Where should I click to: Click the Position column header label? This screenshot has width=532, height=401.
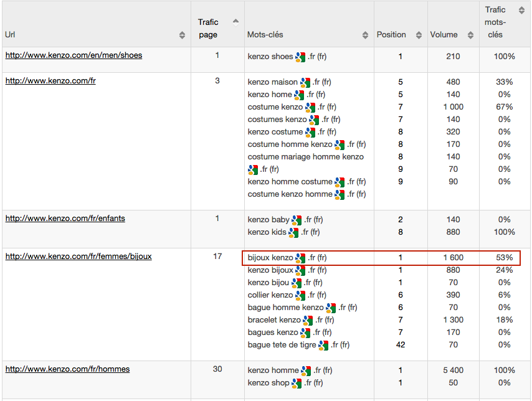tap(391, 35)
